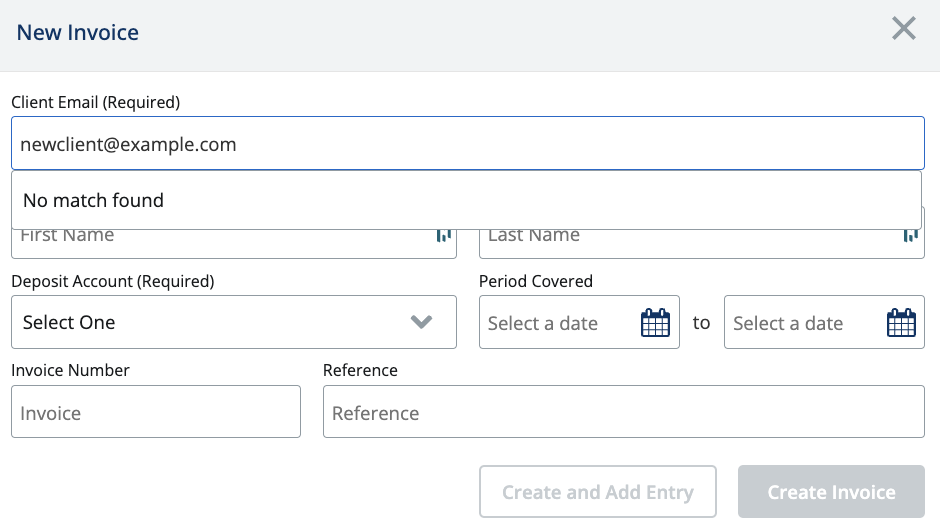The width and height of the screenshot is (940, 532).
Task: Select the 'No match found' suggestion row
Action: (466, 200)
